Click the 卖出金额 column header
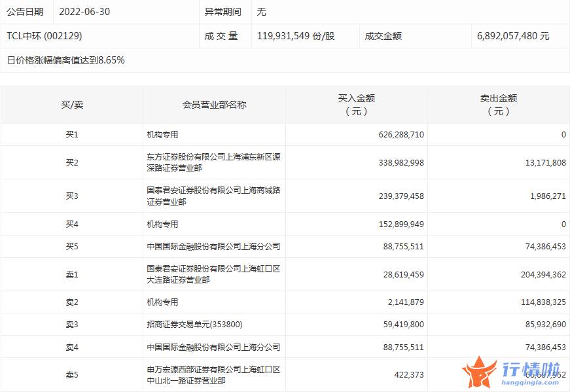570x392 pixels. [499, 104]
